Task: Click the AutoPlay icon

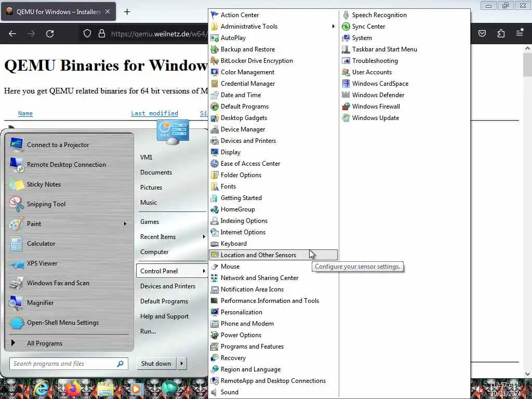Action: 215,38
